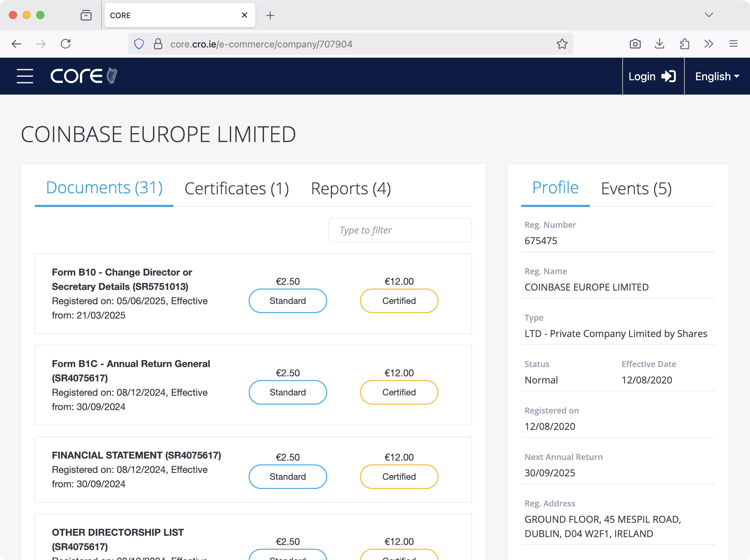
Task: Open the list all tabs chevron
Action: (709, 15)
